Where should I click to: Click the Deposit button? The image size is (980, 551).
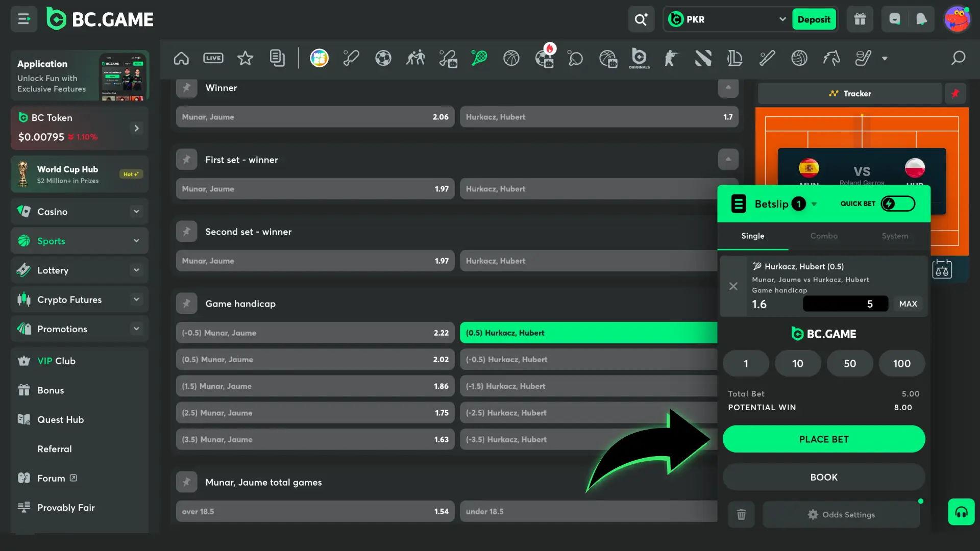[x=814, y=19]
